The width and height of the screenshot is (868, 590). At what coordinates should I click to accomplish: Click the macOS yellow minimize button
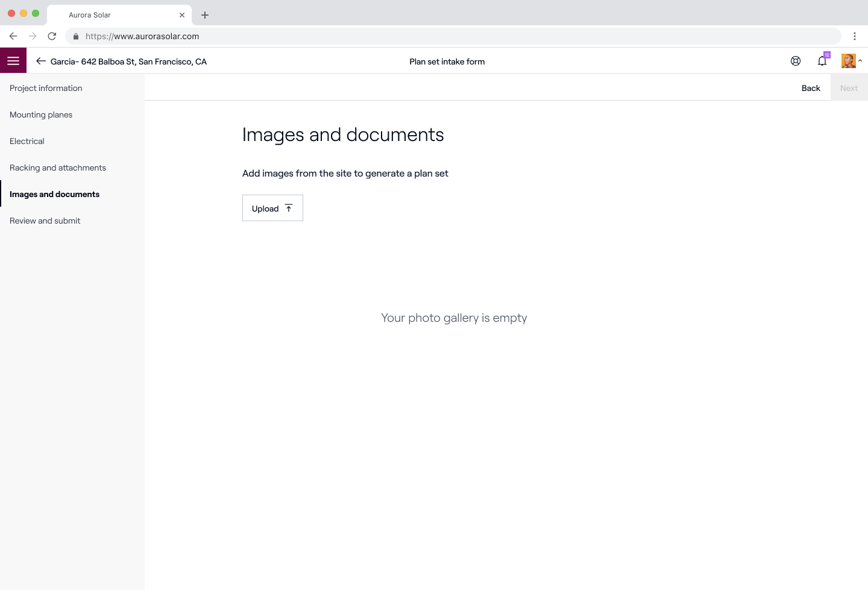click(24, 13)
